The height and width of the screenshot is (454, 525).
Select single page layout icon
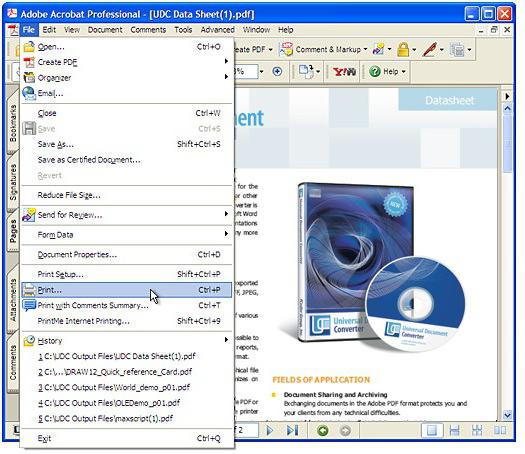(432, 430)
